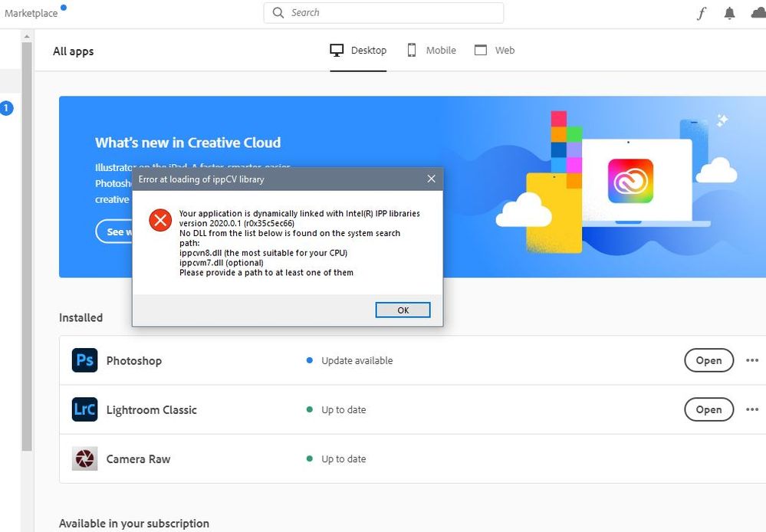Click the See what's new banner button
The height and width of the screenshot is (532, 766).
click(x=114, y=231)
